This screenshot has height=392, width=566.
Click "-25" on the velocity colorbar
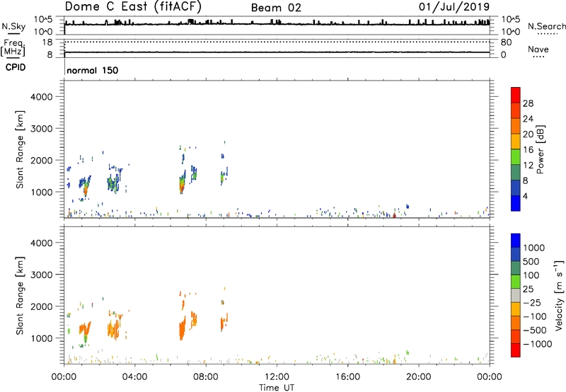532,303
